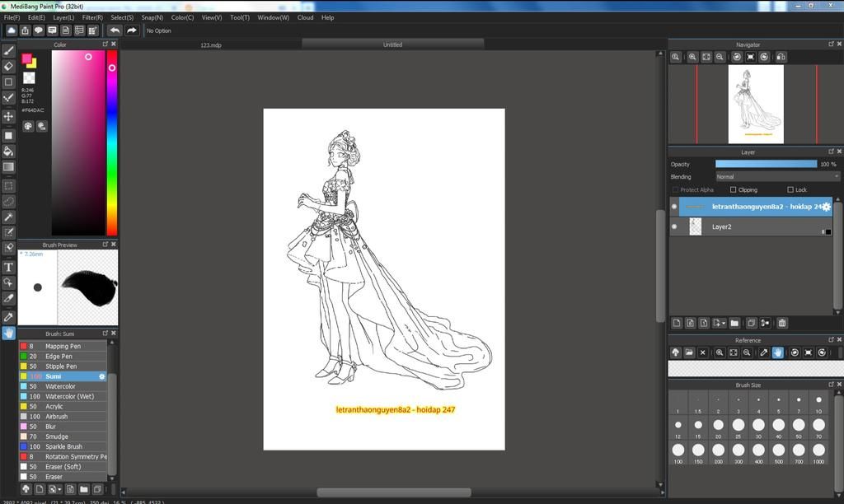Image resolution: width=844 pixels, height=504 pixels.
Task: Toggle the Lock checkbox for layer
Action: (x=790, y=189)
